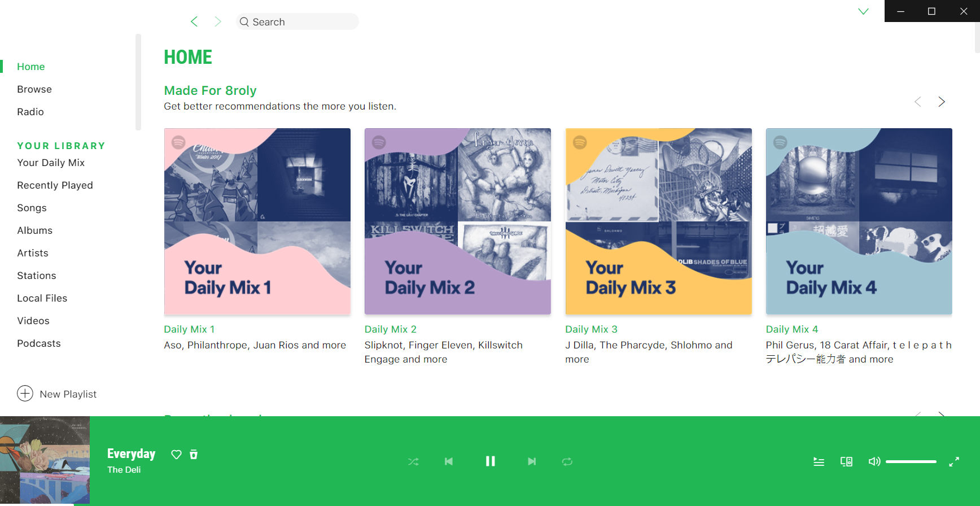This screenshot has height=506, width=980.
Task: Click Daily Mix 3 artists description
Action: tap(649, 352)
